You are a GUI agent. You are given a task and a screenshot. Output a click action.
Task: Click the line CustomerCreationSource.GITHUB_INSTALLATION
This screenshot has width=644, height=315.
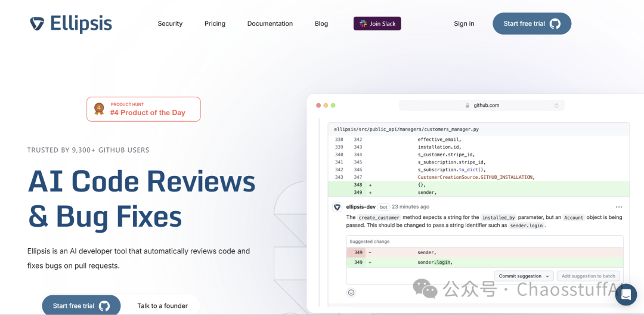[x=476, y=177]
